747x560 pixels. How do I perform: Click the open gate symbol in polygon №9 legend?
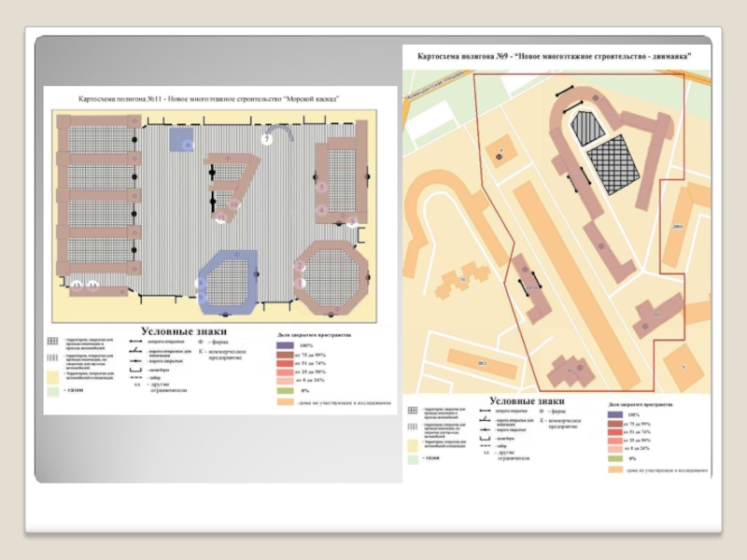click(x=485, y=411)
